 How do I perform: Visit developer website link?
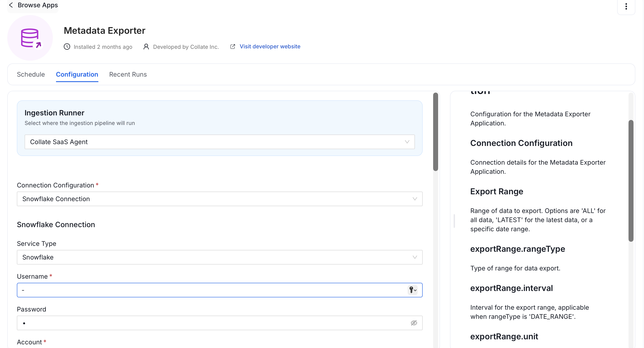[x=270, y=46]
